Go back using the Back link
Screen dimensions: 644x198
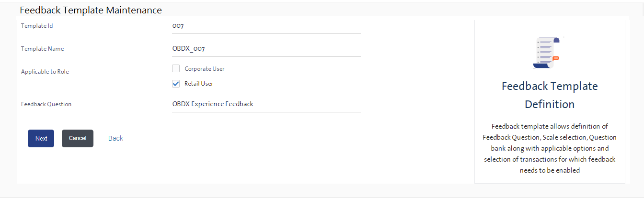point(115,138)
